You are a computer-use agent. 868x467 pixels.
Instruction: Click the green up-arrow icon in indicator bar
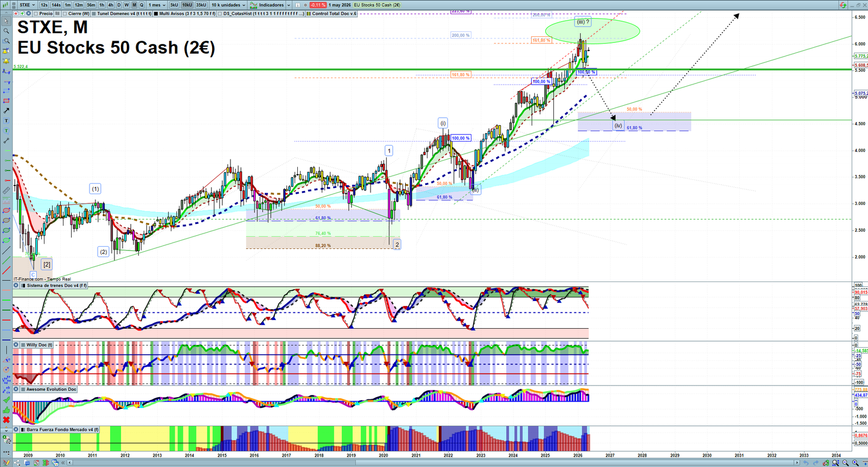tap(22, 14)
